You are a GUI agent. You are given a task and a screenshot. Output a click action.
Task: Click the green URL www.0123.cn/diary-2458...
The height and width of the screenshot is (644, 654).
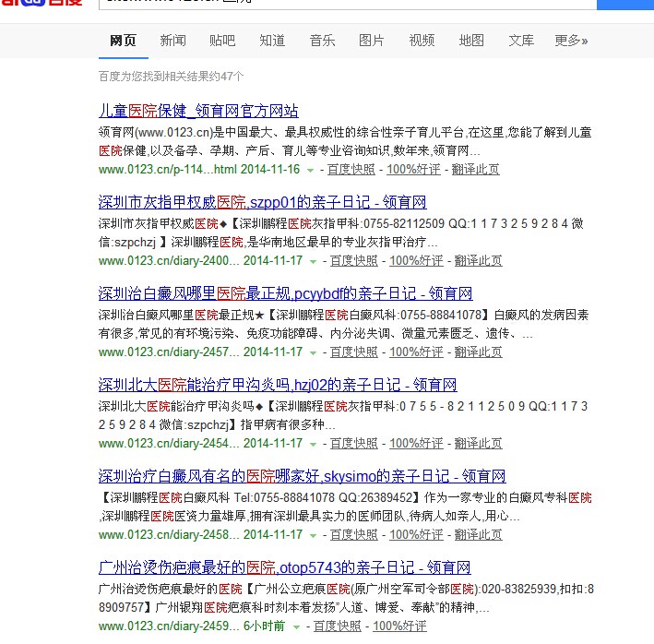(x=169, y=535)
